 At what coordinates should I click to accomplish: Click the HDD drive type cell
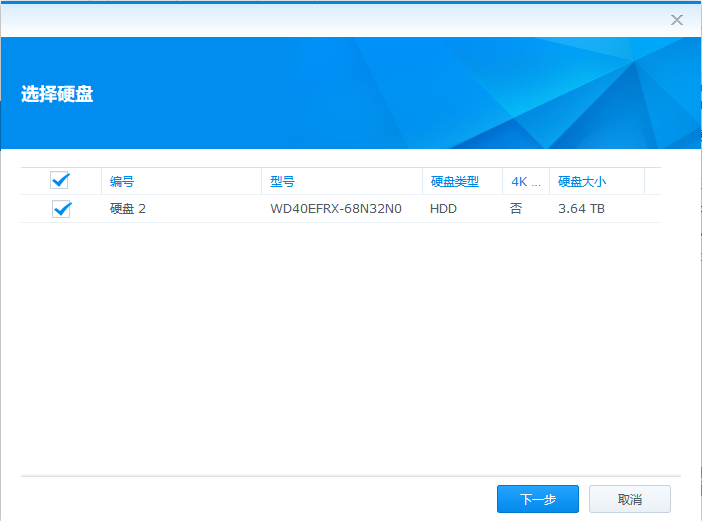click(443, 209)
